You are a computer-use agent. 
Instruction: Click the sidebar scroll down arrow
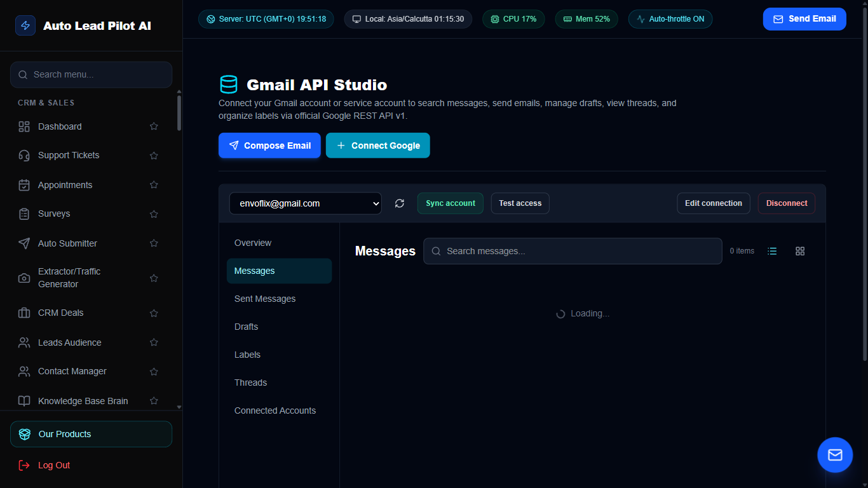pos(179,407)
